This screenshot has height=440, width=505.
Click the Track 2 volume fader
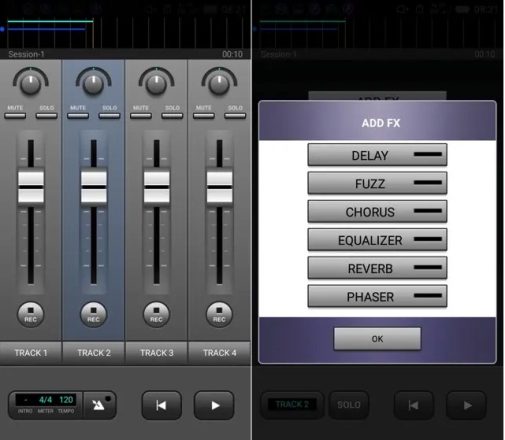pos(94,187)
